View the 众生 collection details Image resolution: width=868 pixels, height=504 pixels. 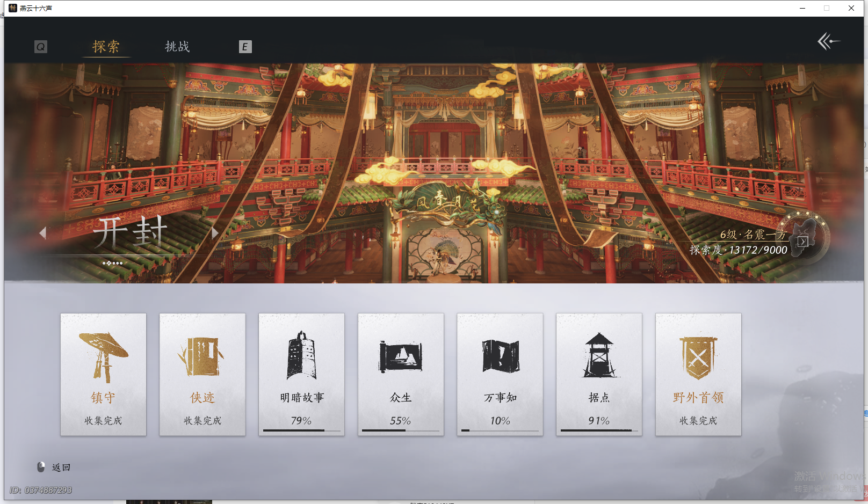(x=400, y=374)
